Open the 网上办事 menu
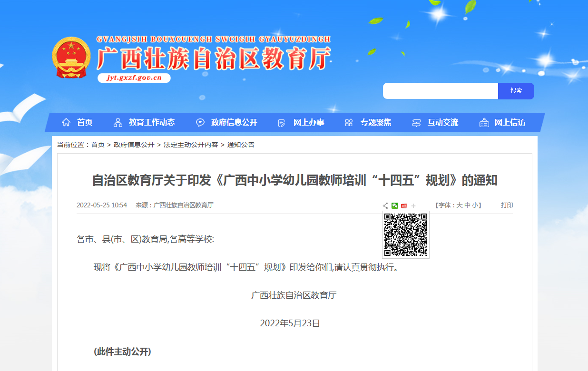This screenshot has width=588, height=371. (309, 123)
